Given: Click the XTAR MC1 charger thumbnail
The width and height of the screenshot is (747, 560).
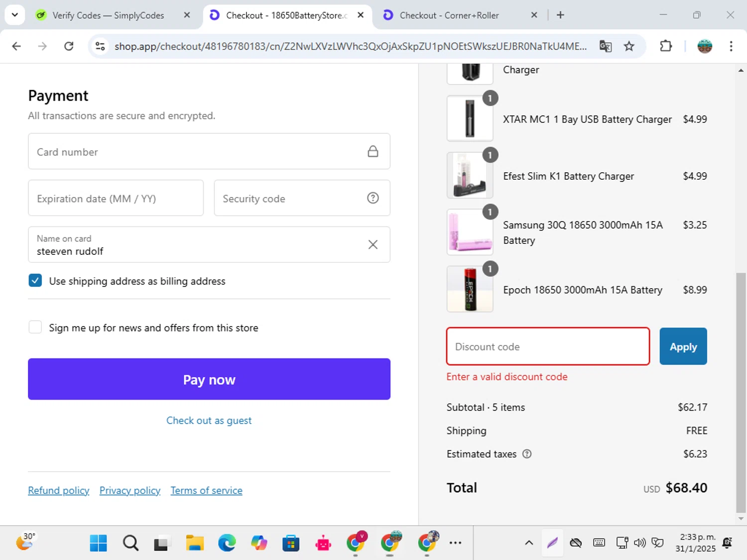Looking at the screenshot, I should point(470,118).
